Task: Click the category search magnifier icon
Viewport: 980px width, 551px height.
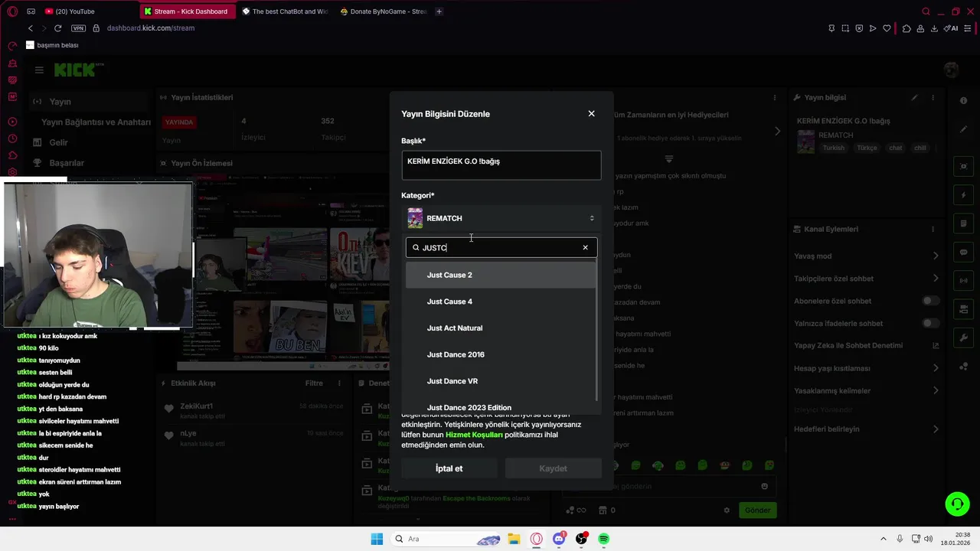Action: pos(416,247)
